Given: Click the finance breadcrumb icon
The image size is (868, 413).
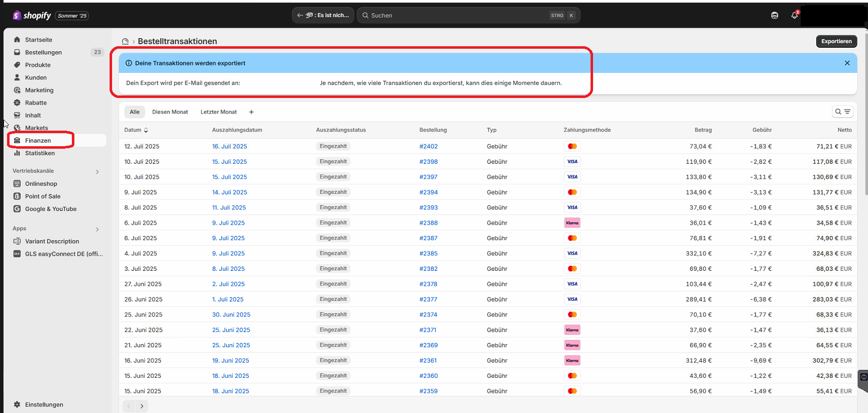Looking at the screenshot, I should 125,42.
